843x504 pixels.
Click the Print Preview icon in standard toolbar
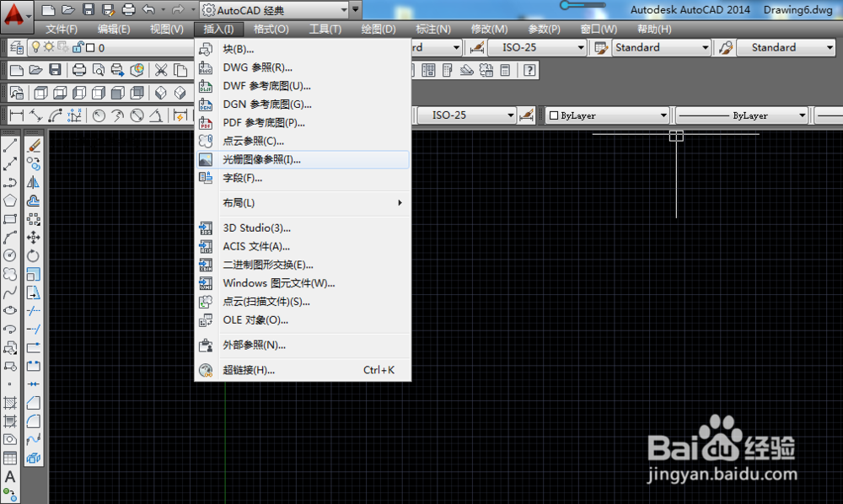click(99, 70)
